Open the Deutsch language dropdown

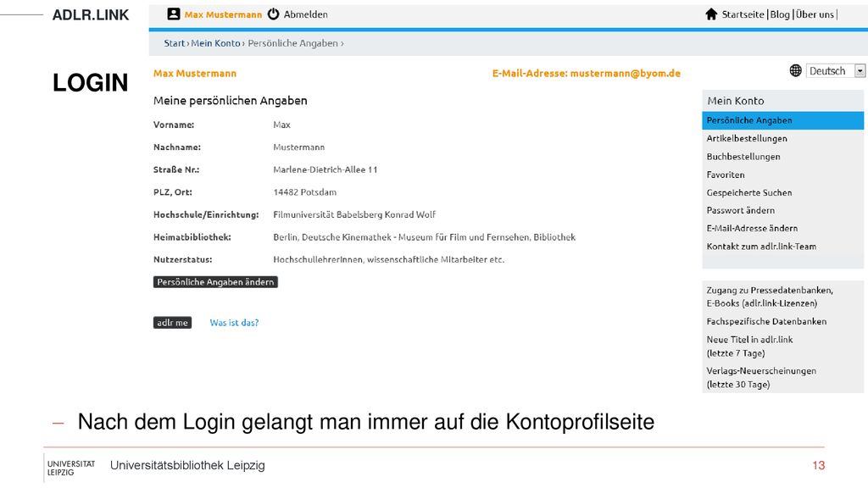coord(835,71)
